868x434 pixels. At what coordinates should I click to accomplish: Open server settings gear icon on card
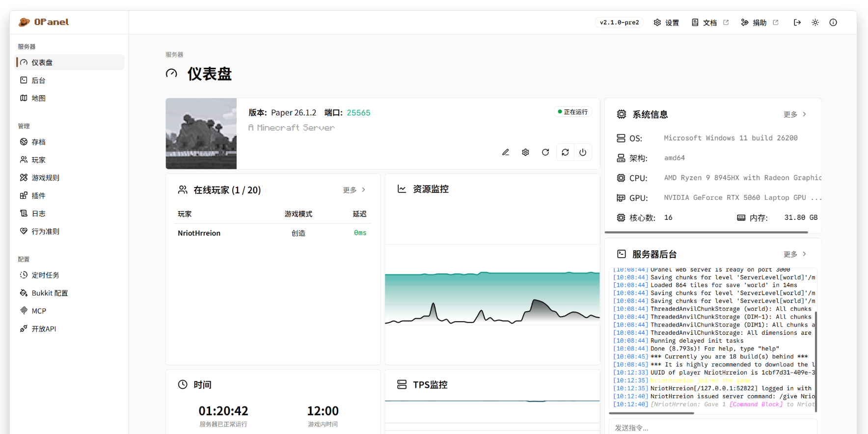[x=525, y=152]
